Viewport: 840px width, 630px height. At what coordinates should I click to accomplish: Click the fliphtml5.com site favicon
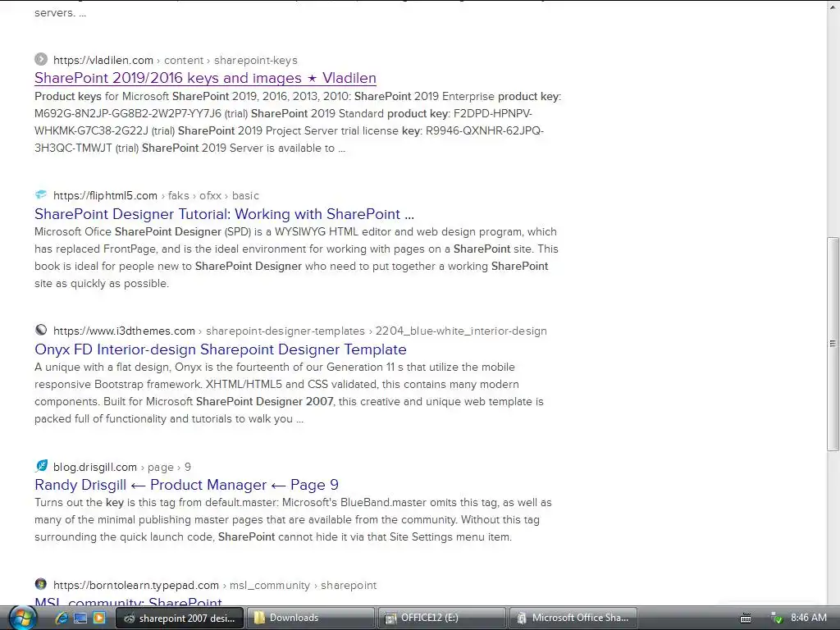point(41,194)
